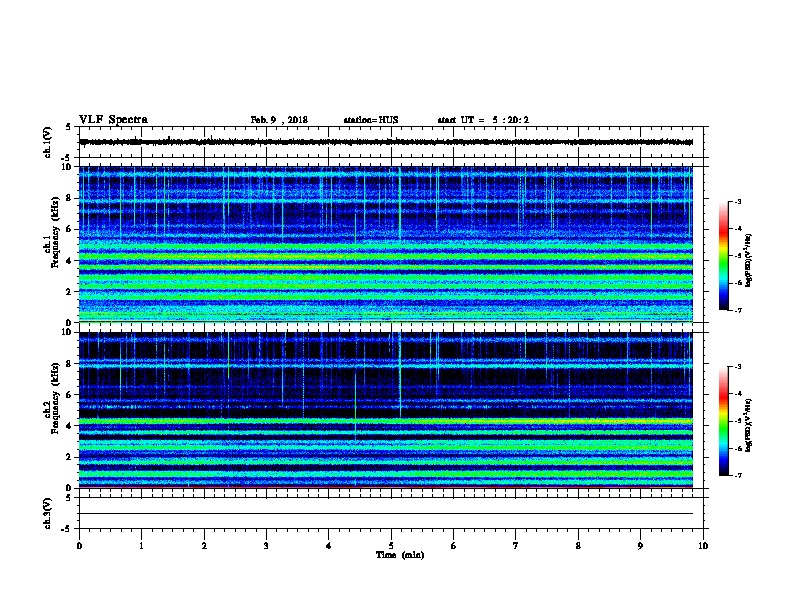Click the "5" tick on ch.1(V) axis
Image resolution: width=792 pixels, height=612 pixels.
tap(69, 127)
